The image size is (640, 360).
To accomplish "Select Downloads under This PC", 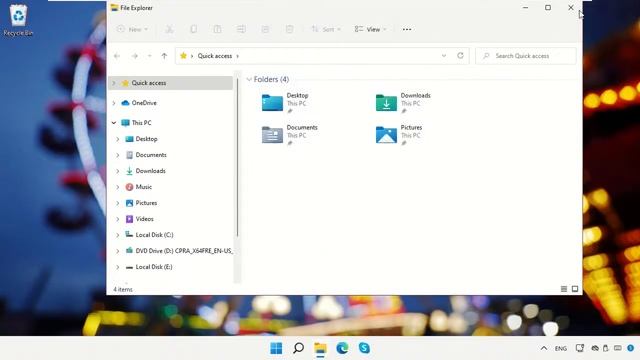I will (x=150, y=171).
